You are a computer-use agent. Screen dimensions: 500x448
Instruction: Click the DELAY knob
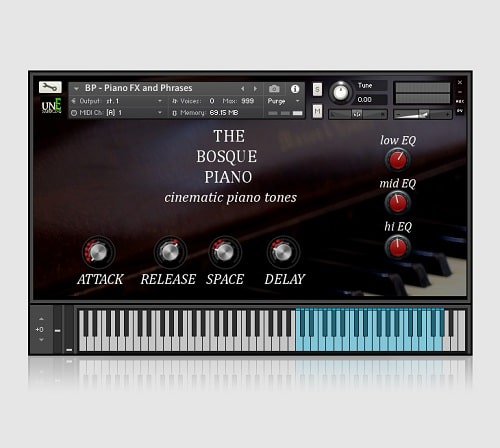coord(283,252)
